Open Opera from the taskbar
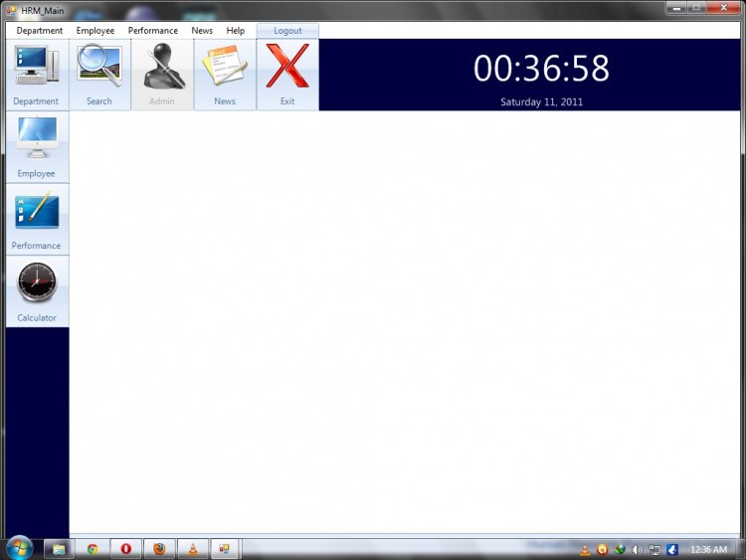 [x=125, y=548]
